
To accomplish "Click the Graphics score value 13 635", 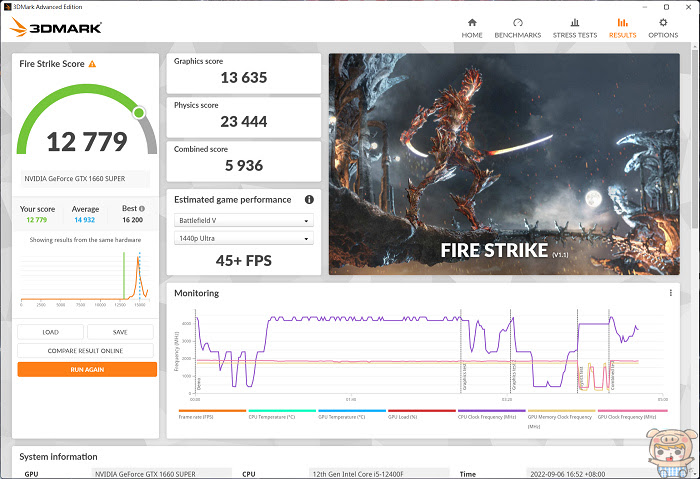I will pos(244,78).
